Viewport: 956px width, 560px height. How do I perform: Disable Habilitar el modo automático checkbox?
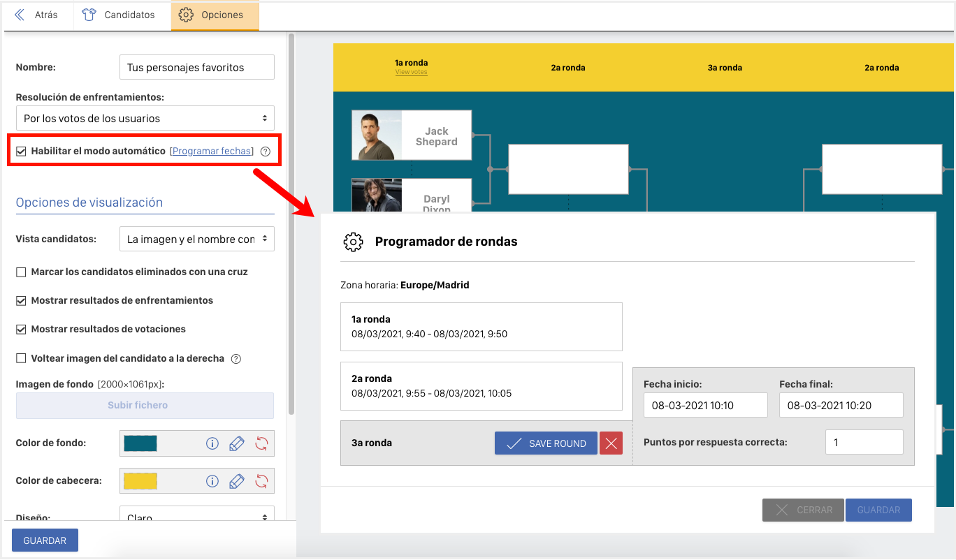point(22,151)
